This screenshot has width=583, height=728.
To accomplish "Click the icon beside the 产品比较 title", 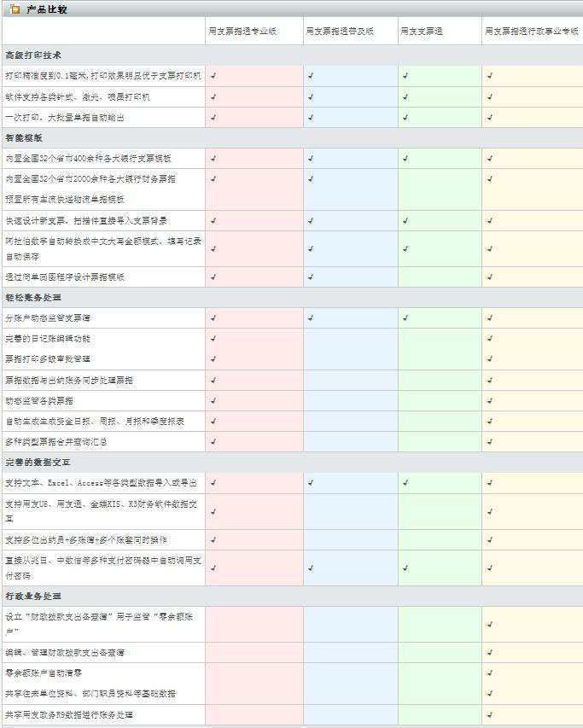I will (15, 9).
